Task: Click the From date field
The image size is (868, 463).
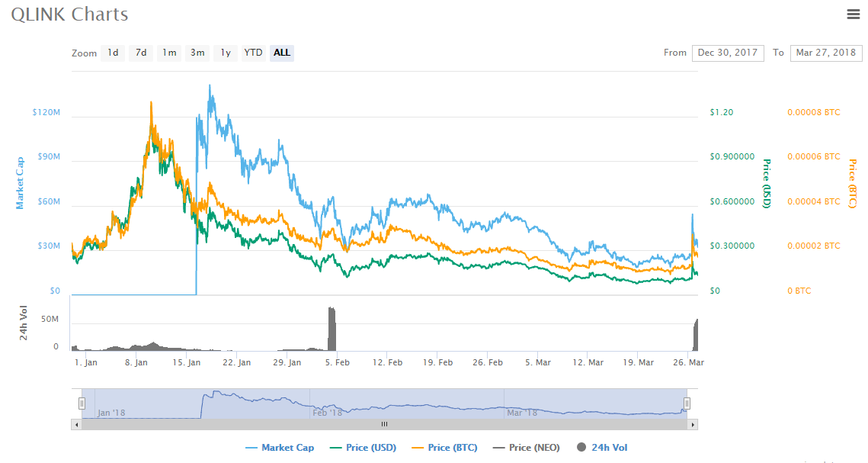Action: click(x=728, y=53)
